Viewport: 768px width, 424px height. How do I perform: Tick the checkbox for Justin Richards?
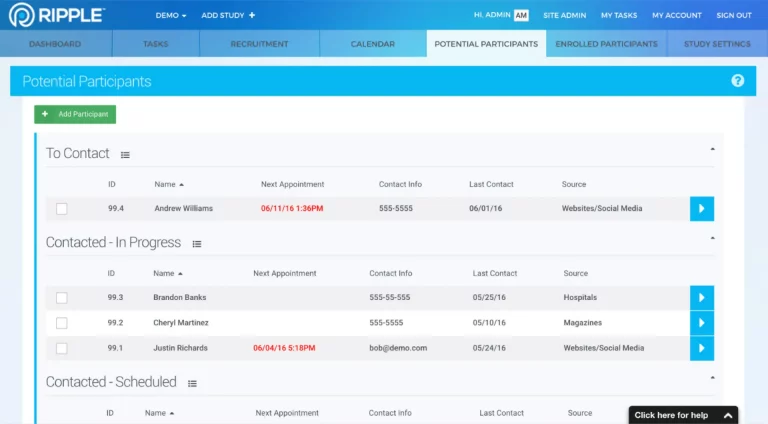[62, 348]
